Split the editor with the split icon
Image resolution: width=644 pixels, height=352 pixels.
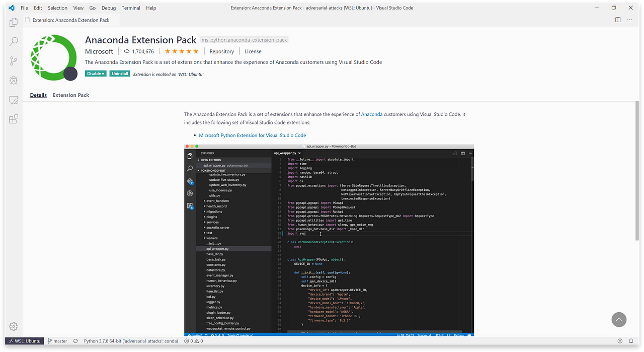click(618, 20)
